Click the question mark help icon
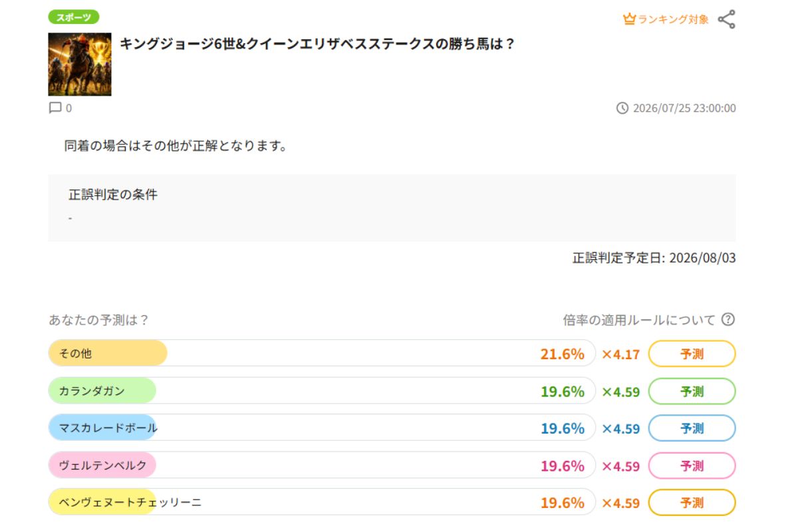Image resolution: width=798 pixels, height=532 pixels. click(x=728, y=319)
